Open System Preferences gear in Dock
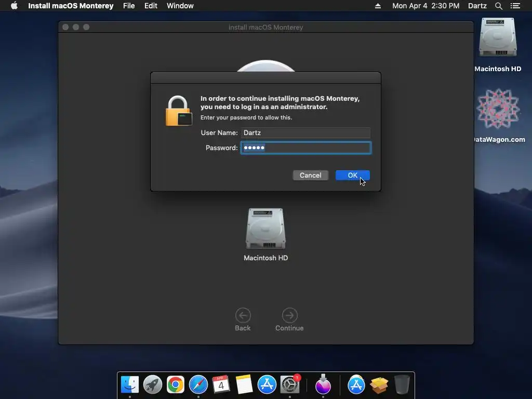This screenshot has width=532, height=399. 290,385
